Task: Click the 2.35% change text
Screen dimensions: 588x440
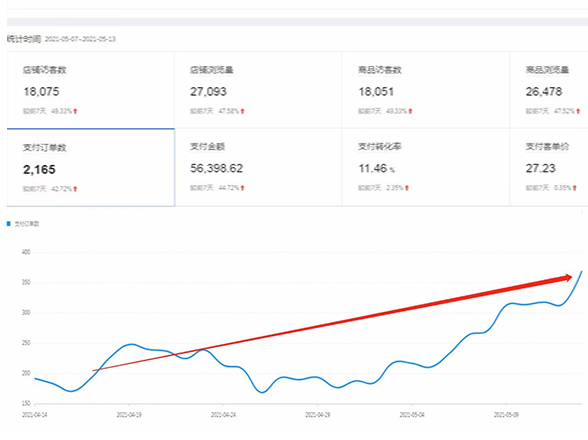Action: point(395,188)
